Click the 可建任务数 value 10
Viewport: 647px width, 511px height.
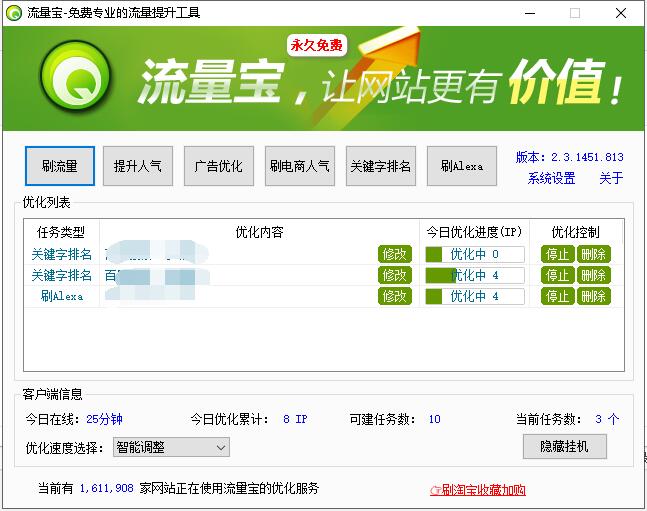434,419
